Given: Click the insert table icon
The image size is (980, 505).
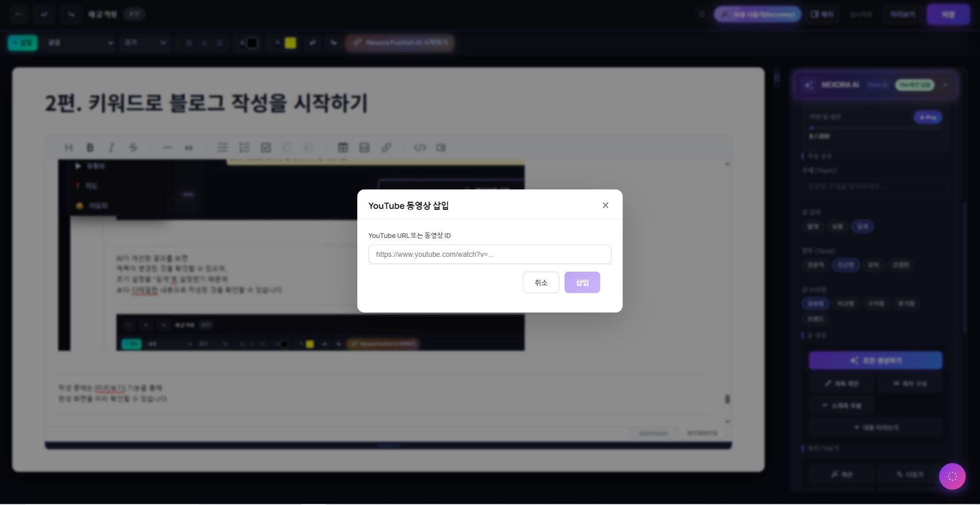Looking at the screenshot, I should (x=342, y=148).
